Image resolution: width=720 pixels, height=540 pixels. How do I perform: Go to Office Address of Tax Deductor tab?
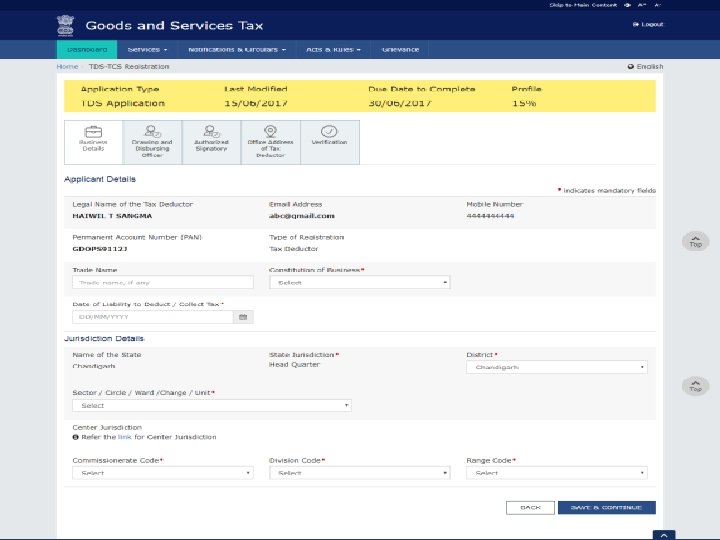[270, 142]
